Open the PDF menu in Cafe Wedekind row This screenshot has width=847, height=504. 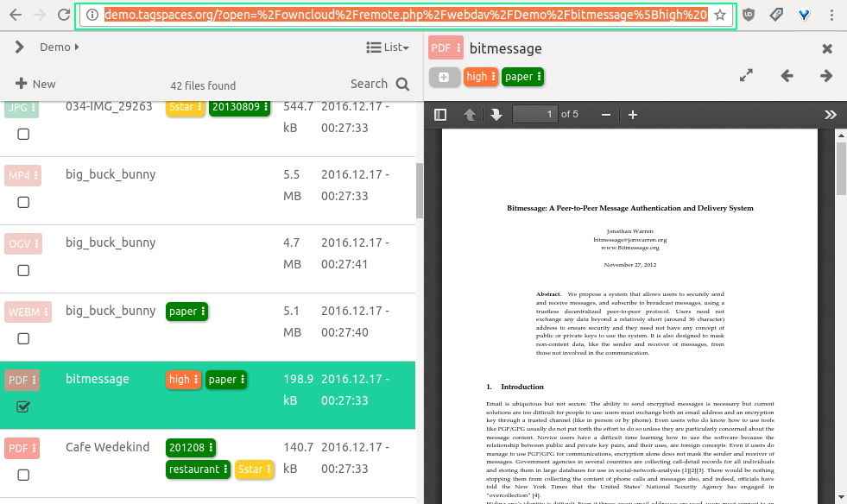[22, 449]
